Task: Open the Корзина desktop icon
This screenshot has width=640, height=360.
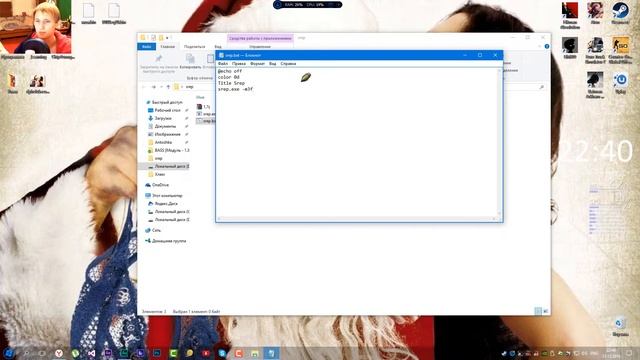Action: coord(620,327)
